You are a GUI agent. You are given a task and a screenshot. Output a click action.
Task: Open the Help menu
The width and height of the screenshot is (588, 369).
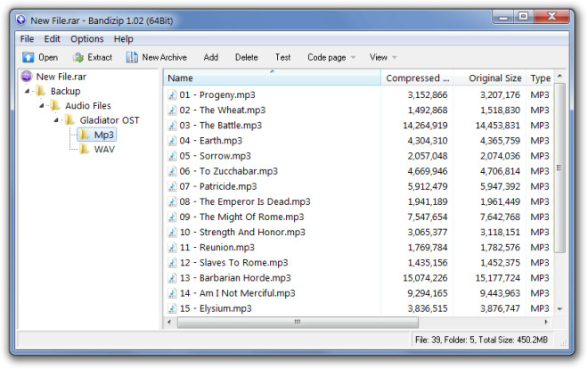pyautogui.click(x=123, y=39)
